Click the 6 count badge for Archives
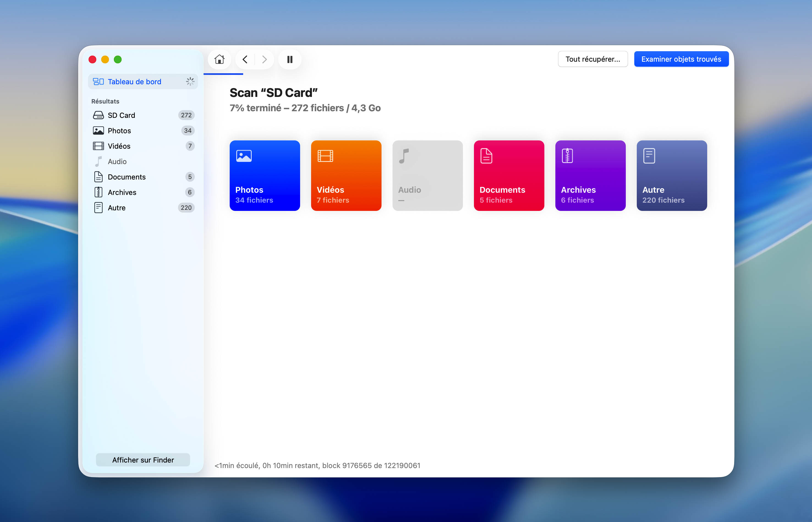 (190, 192)
